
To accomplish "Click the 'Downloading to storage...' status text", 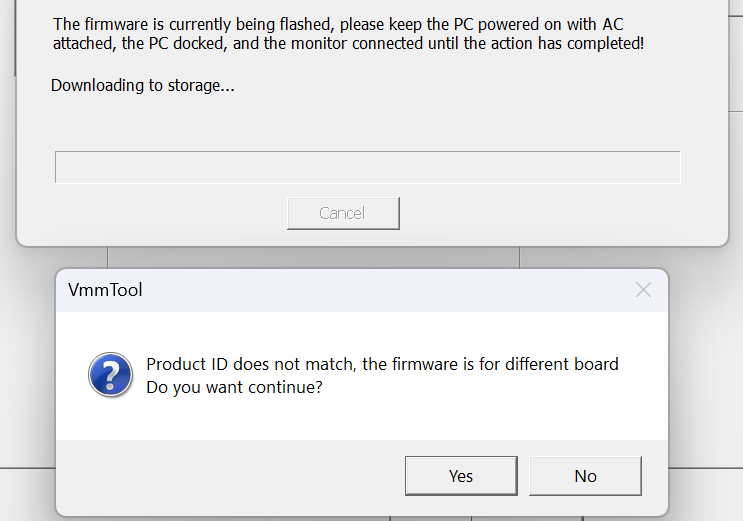I will click(143, 85).
